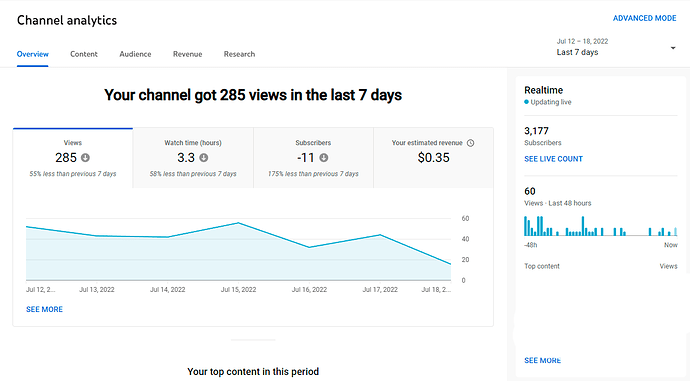690x381 pixels.
Task: Select the Research tab
Action: click(239, 54)
